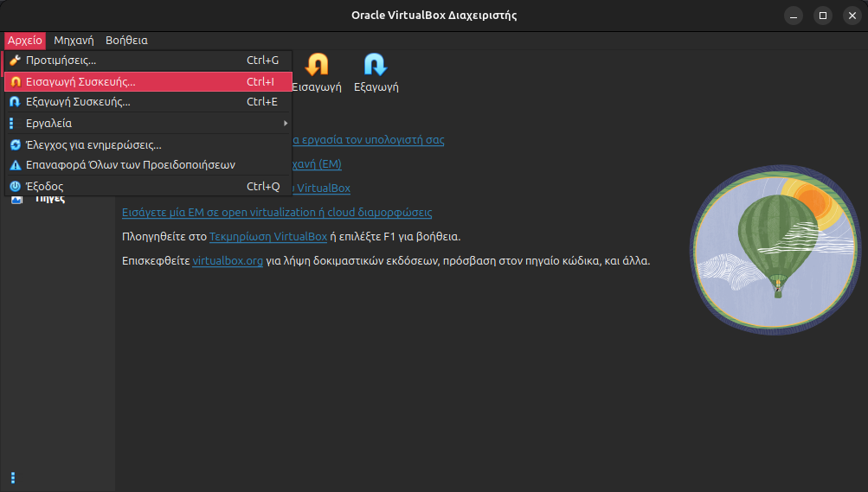Select Εξαγωγή Συσκευής... menu entry

(148, 102)
